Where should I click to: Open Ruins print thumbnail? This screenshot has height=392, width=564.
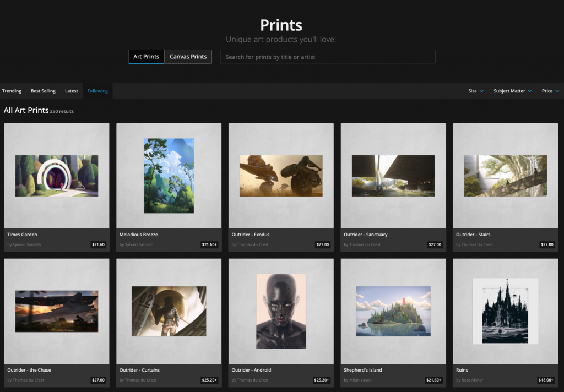[x=505, y=311]
